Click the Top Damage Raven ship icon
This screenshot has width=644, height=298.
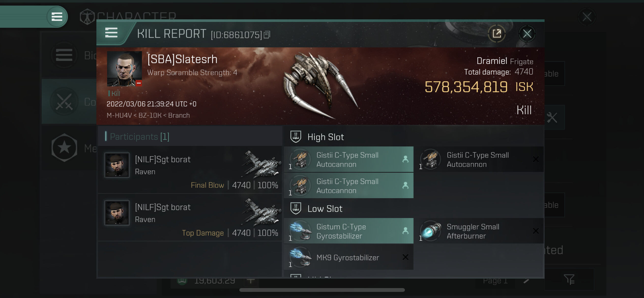tap(261, 213)
